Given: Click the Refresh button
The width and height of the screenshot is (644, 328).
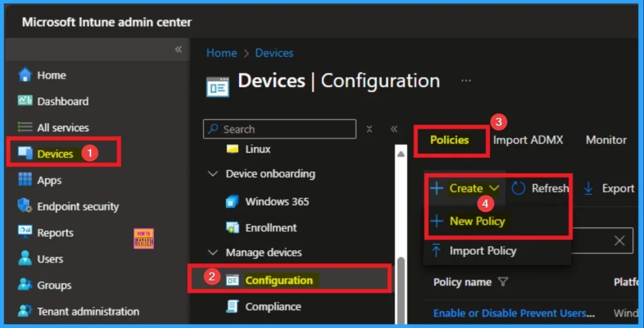Looking at the screenshot, I should point(540,188).
